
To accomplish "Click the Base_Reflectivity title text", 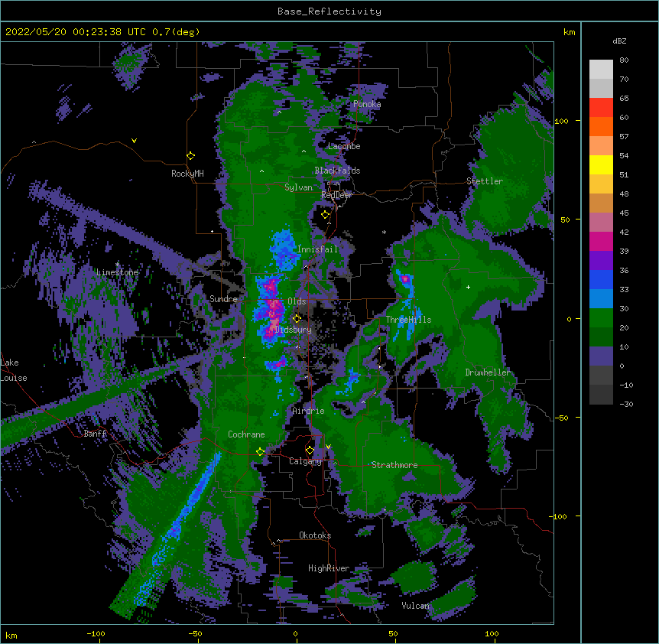I will 329,11.
